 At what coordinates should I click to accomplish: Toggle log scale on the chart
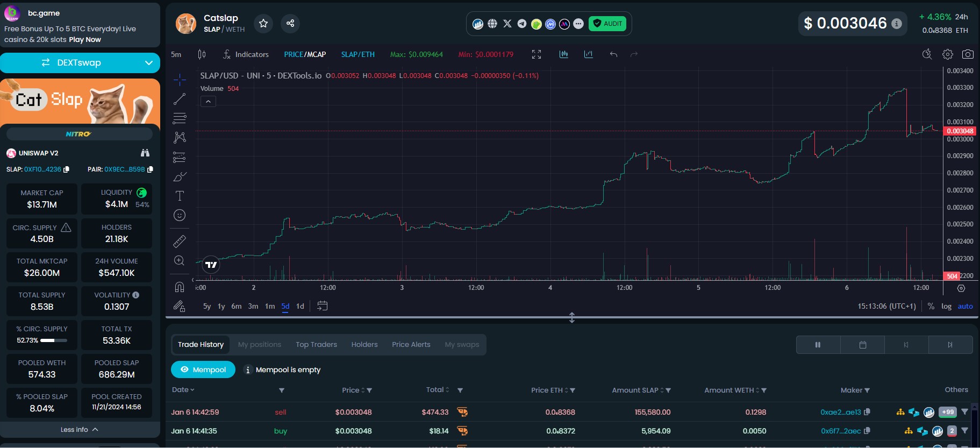click(x=946, y=306)
